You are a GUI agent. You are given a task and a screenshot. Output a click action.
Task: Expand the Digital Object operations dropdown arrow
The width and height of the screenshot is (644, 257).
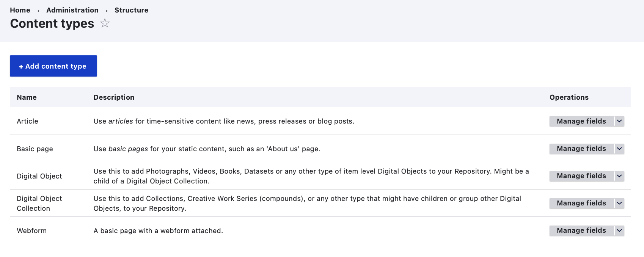(619, 176)
